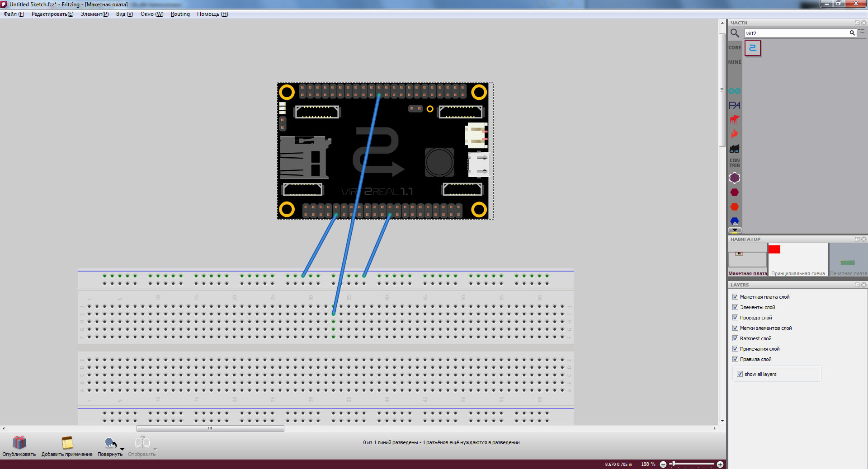868x469 pixels.
Task: Switch to Печатная плата view in navigator
Action: (x=848, y=260)
